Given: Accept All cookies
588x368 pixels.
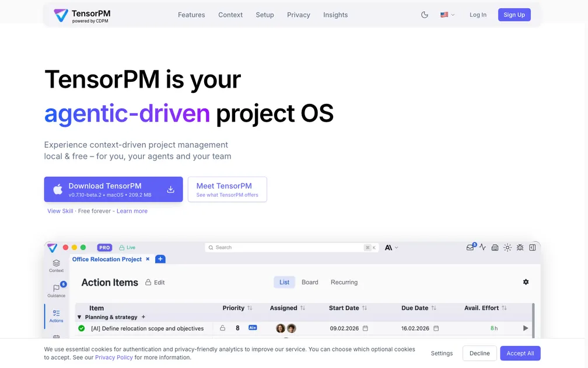Looking at the screenshot, I should [x=520, y=353].
